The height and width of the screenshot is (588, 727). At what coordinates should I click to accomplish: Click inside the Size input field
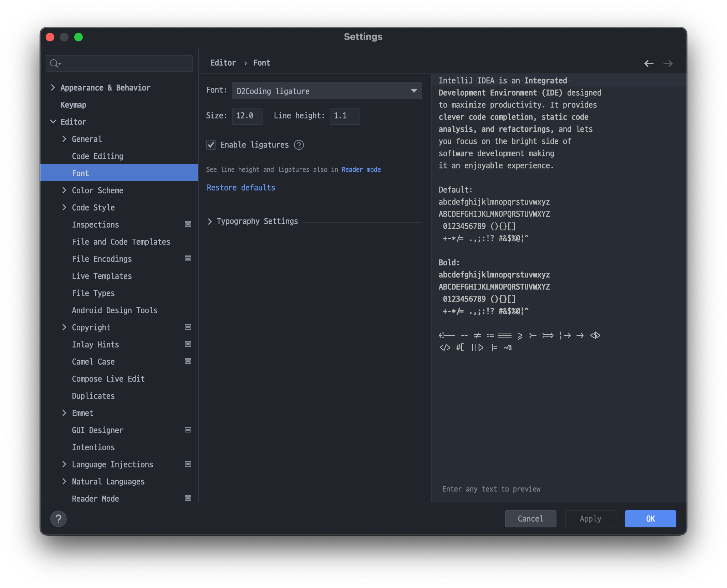click(247, 116)
